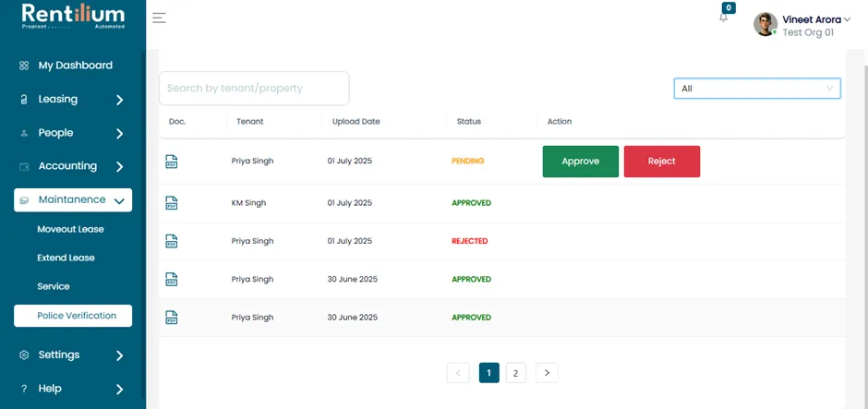868x409 pixels.
Task: Click the PENDING status label
Action: pyautogui.click(x=468, y=161)
